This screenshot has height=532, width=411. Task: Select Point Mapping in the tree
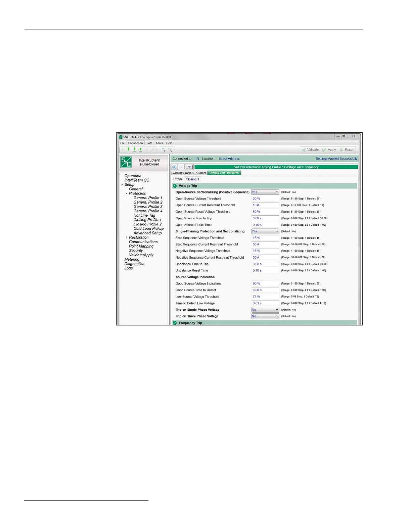141,246
